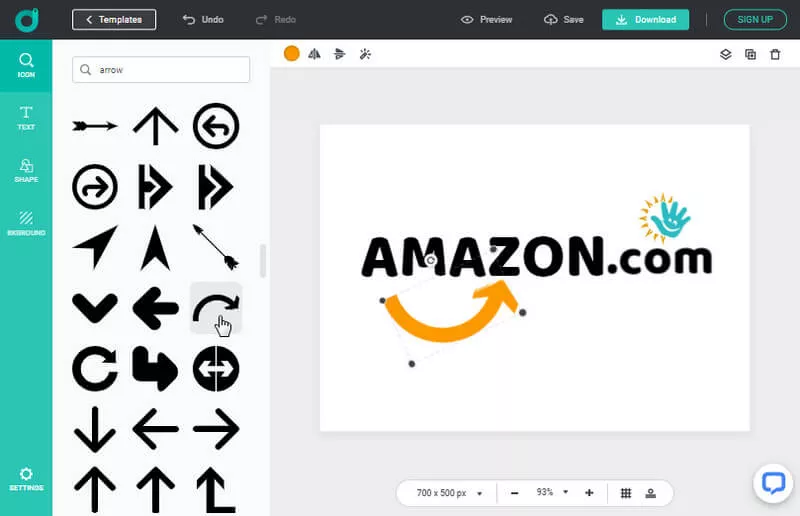Open the Shape tab in sidebar
Screen dimensions: 800x516
[26, 170]
